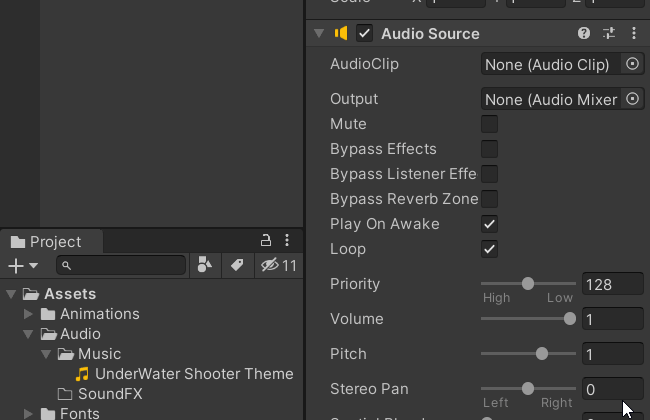The image size is (650, 420).
Task: Enable Bypass Listener Effects checkbox
Action: pos(489,174)
